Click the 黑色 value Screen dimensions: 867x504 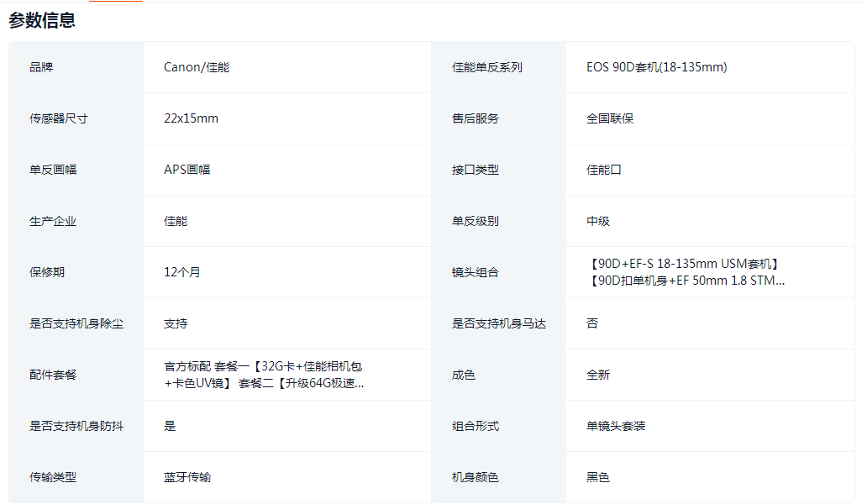(x=597, y=477)
